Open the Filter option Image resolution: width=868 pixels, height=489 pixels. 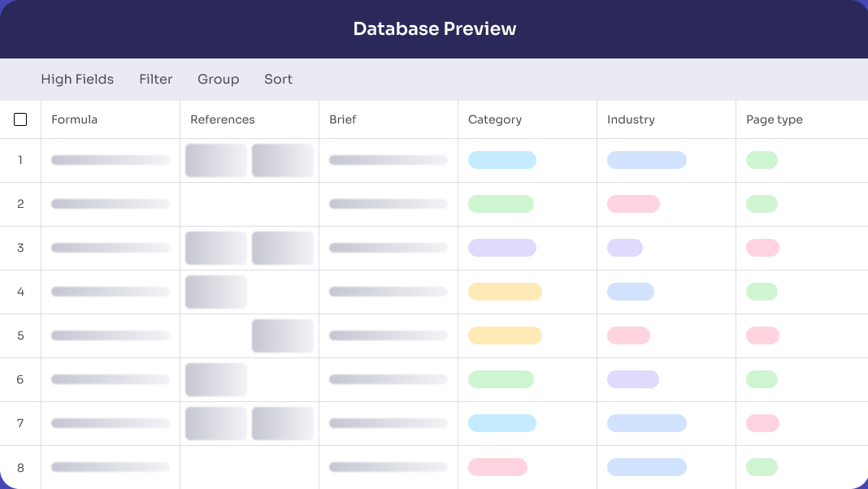(x=155, y=80)
